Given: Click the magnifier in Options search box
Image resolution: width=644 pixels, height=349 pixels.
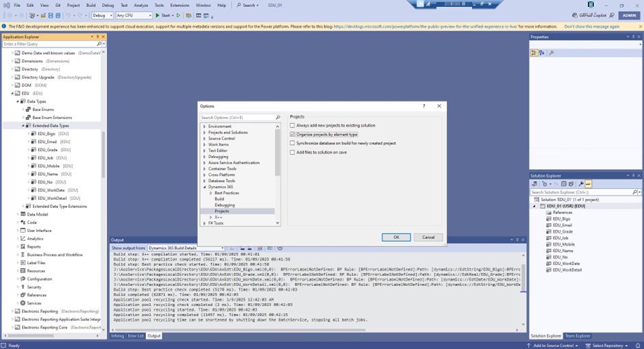Looking at the screenshot, I should coord(277,118).
